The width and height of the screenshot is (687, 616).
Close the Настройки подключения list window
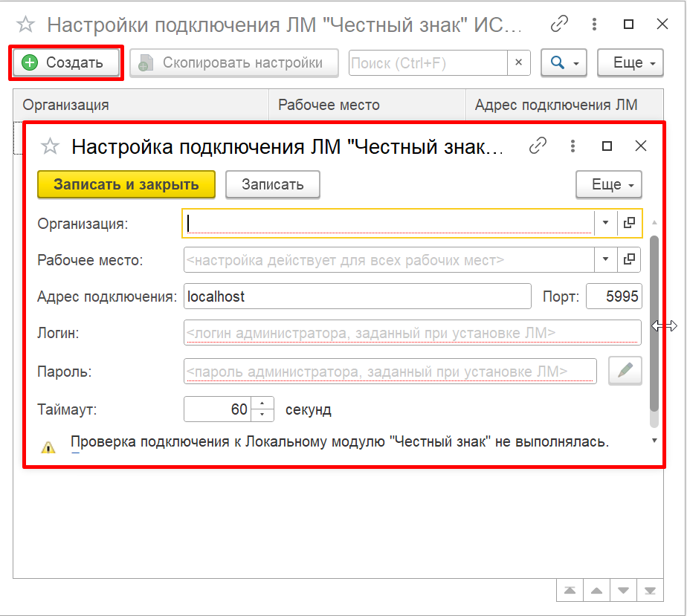point(662,24)
